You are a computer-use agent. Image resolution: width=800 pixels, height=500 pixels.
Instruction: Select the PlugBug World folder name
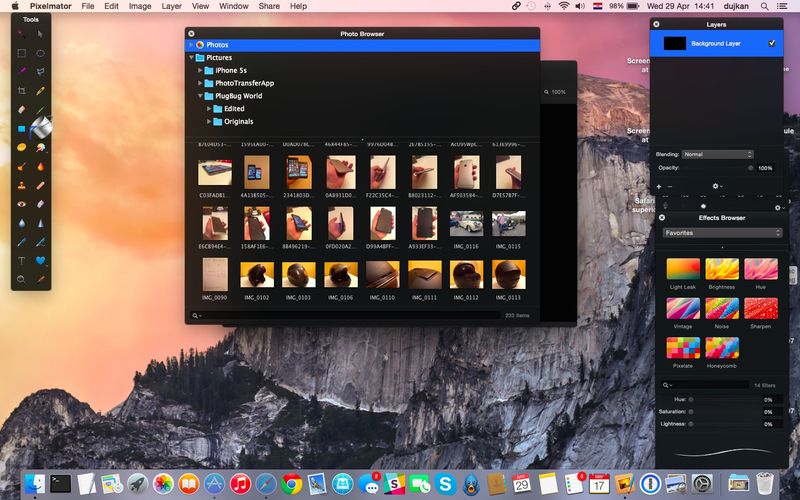238,96
